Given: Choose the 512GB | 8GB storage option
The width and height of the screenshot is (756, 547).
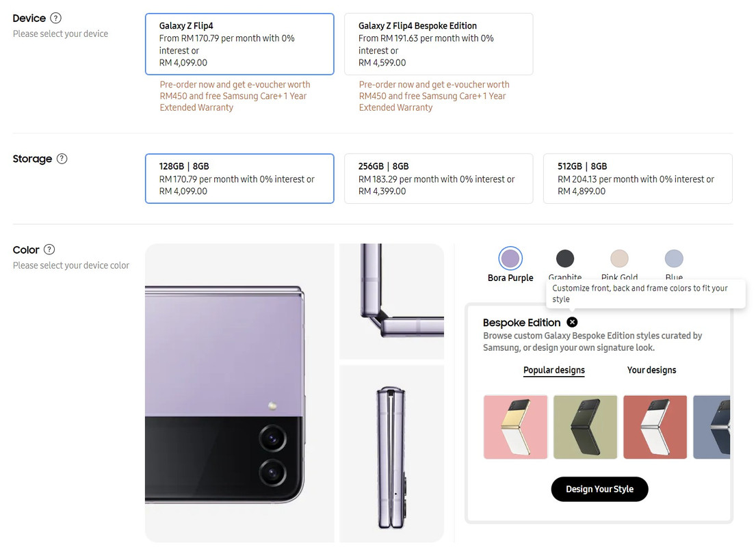Looking at the screenshot, I should pos(638,178).
